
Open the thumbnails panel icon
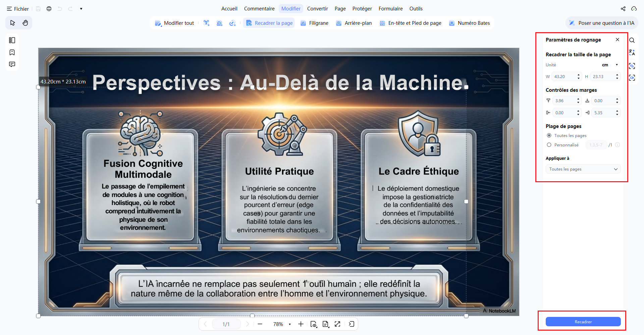[x=12, y=40]
